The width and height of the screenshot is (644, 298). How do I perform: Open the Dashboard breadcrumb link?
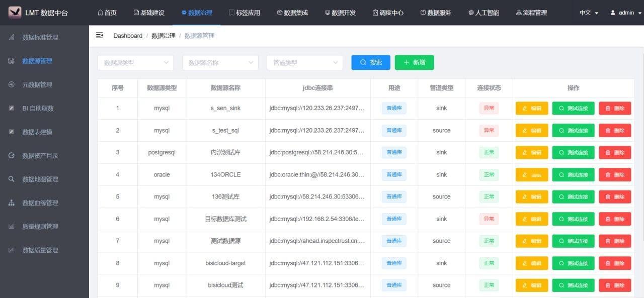[128, 35]
